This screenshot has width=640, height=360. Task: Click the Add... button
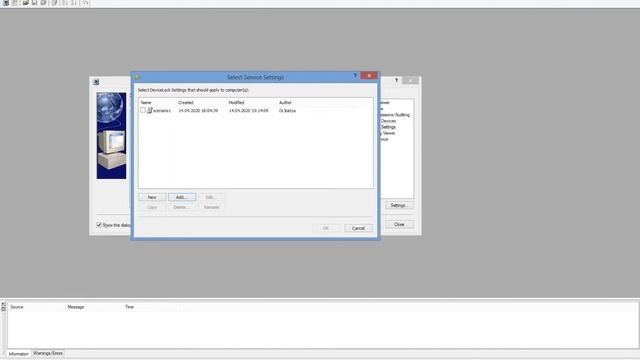[x=182, y=197]
